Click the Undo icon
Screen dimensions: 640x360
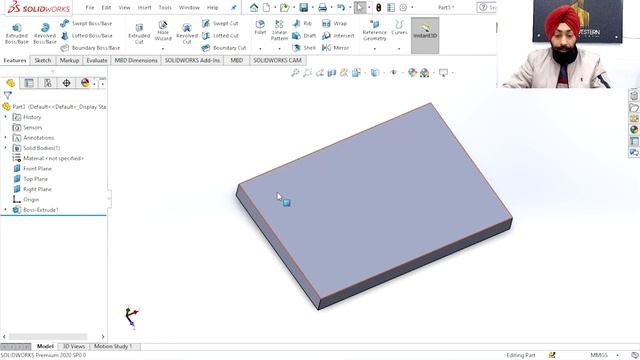[341, 7]
